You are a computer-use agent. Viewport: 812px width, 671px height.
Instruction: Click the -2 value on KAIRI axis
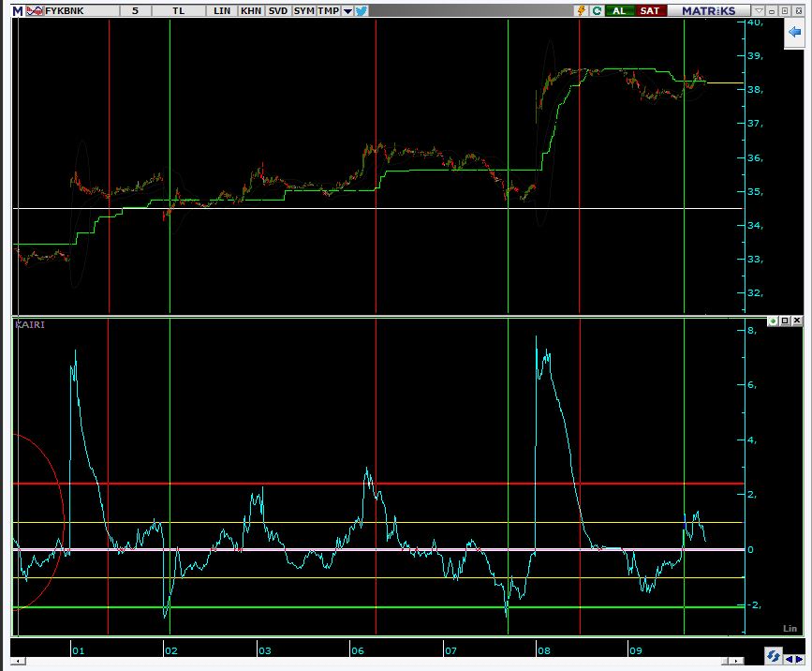tap(754, 604)
